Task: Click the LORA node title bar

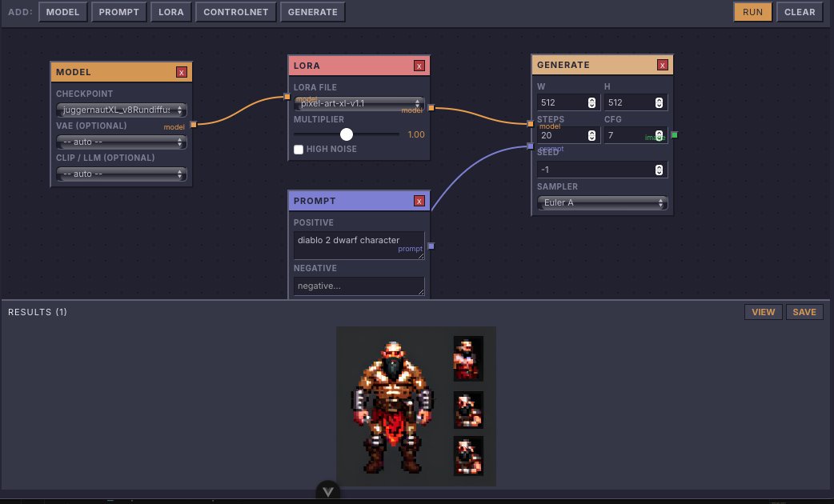Action: point(359,66)
